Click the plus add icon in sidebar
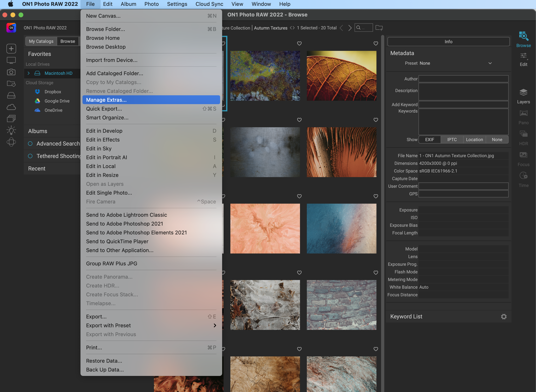The width and height of the screenshot is (536, 392). (11, 49)
